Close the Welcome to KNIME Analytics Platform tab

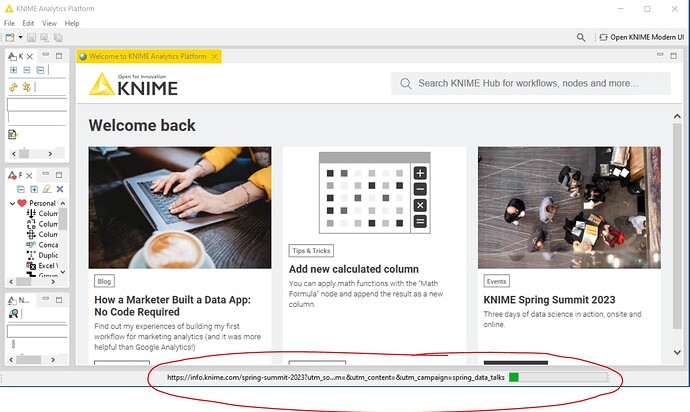(214, 56)
